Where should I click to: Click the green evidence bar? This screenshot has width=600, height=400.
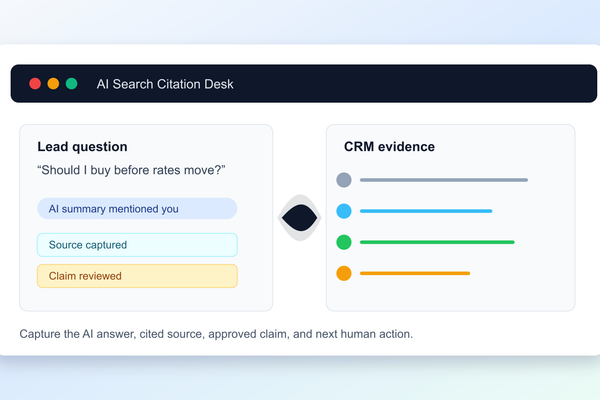click(437, 242)
